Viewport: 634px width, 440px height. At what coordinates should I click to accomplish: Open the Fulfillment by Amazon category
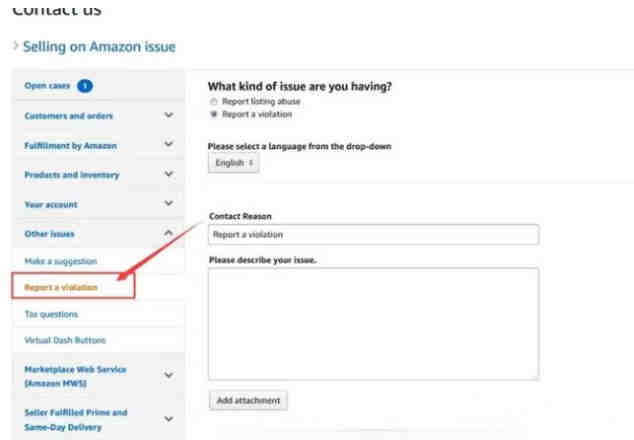[x=71, y=146]
